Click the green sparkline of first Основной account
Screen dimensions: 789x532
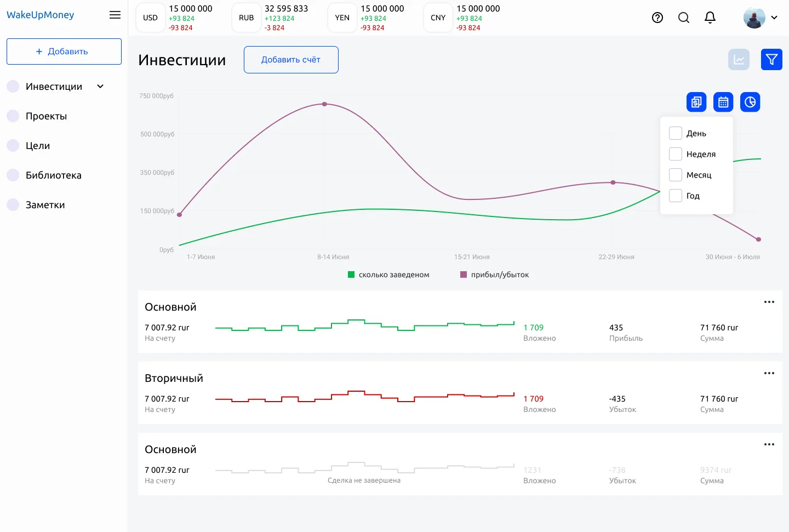365,325
